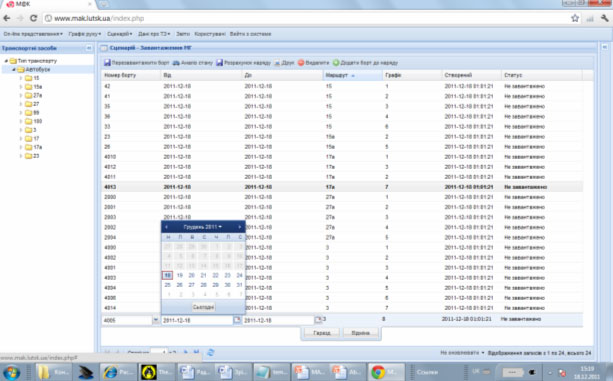Viewport: 613px width, 381px height.
Task: Collapse the transport type root node
Action: (6, 61)
